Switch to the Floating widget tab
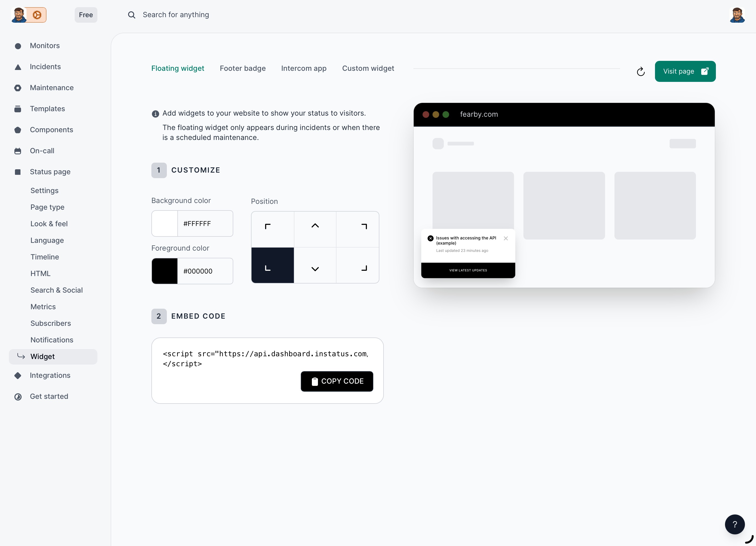 point(178,68)
